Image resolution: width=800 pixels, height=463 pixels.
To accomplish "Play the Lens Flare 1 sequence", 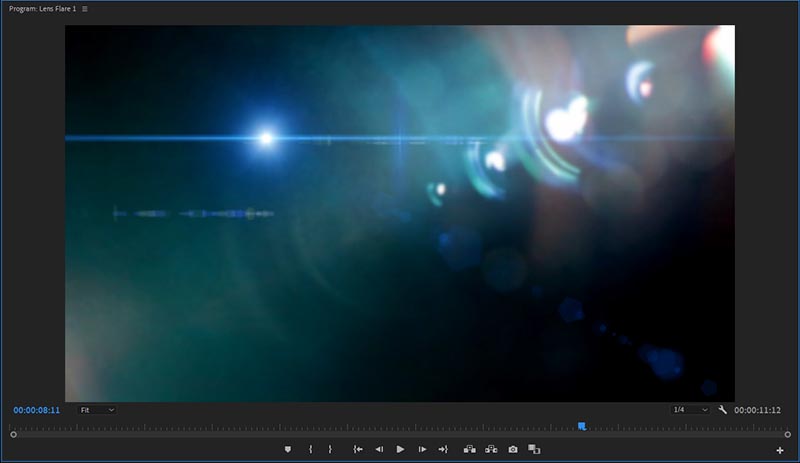I will pyautogui.click(x=401, y=449).
